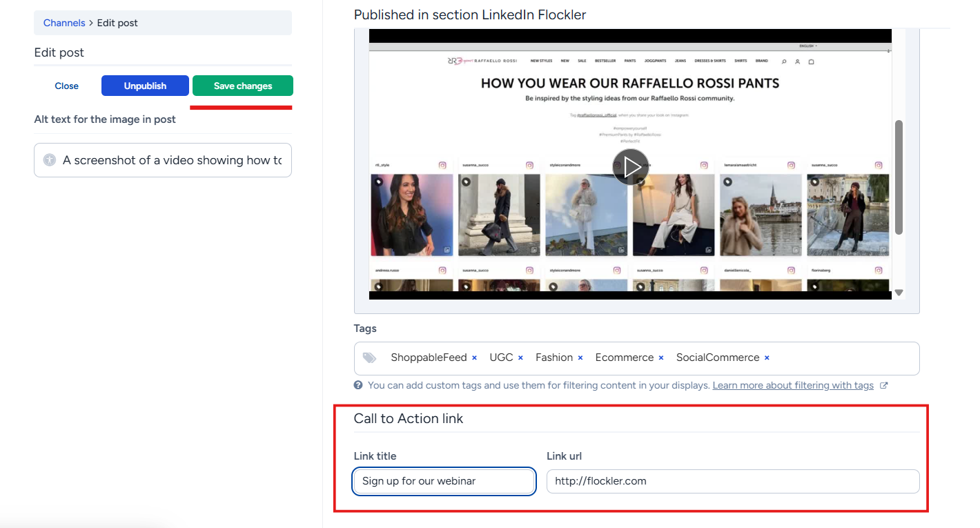Click the ShoppableFeed tag label
Viewport: 980px width, 528px height.
coord(429,358)
